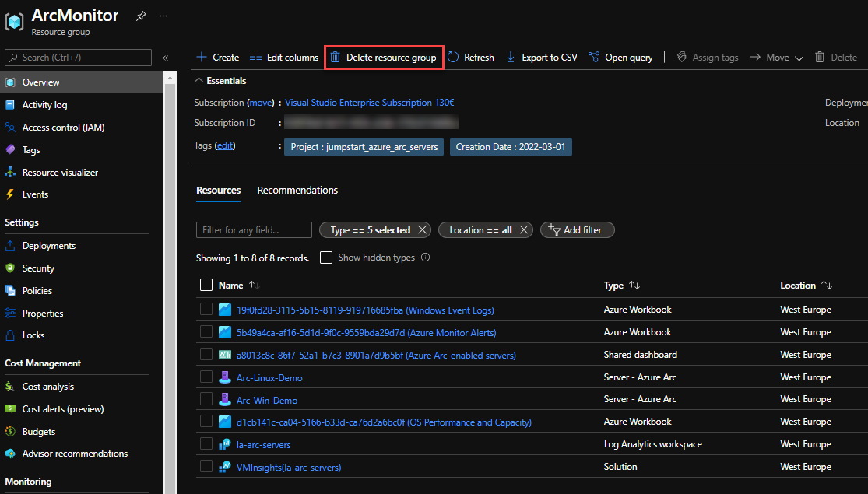Screen dimensions: 868x494
Task: Click Add filter pill
Action: pyautogui.click(x=577, y=229)
